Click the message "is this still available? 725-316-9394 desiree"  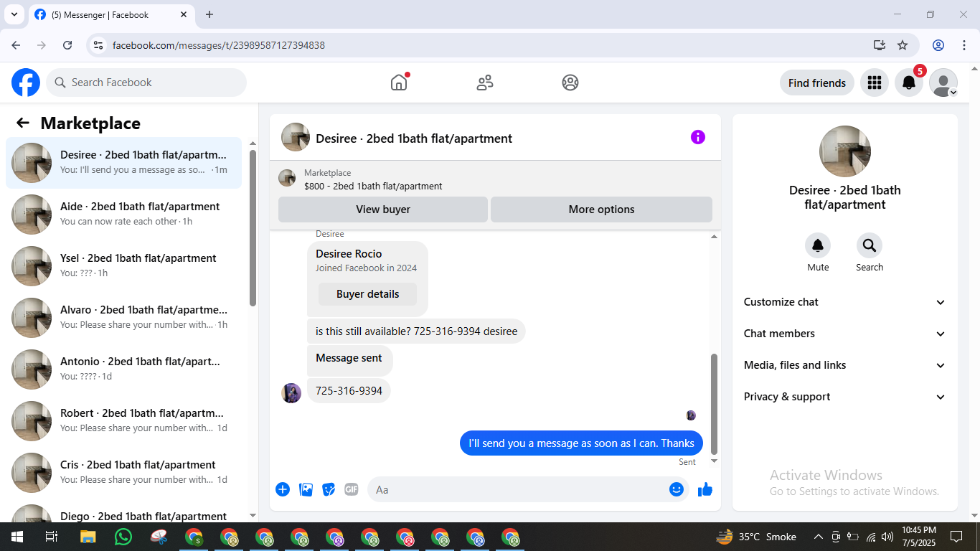pos(416,331)
